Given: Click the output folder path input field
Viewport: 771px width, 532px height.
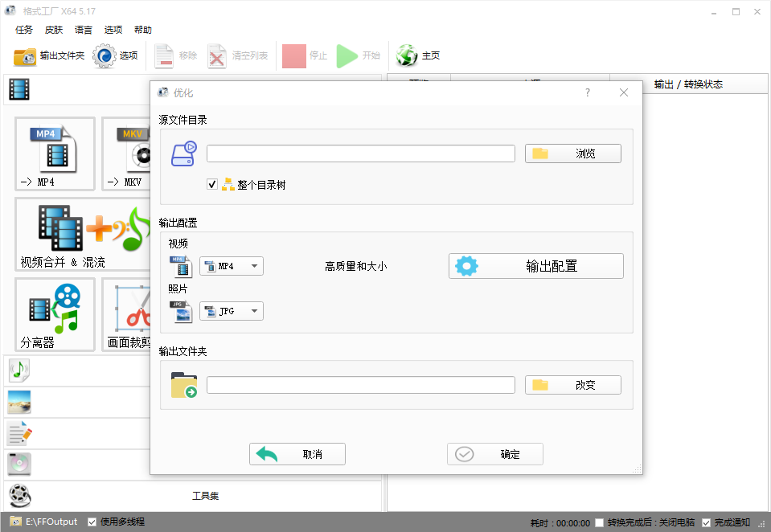Looking at the screenshot, I should [x=361, y=384].
